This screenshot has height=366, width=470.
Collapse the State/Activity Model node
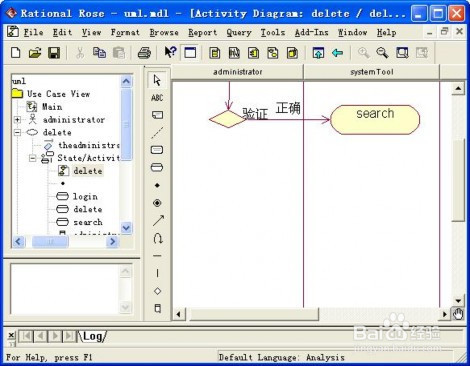(x=32, y=158)
